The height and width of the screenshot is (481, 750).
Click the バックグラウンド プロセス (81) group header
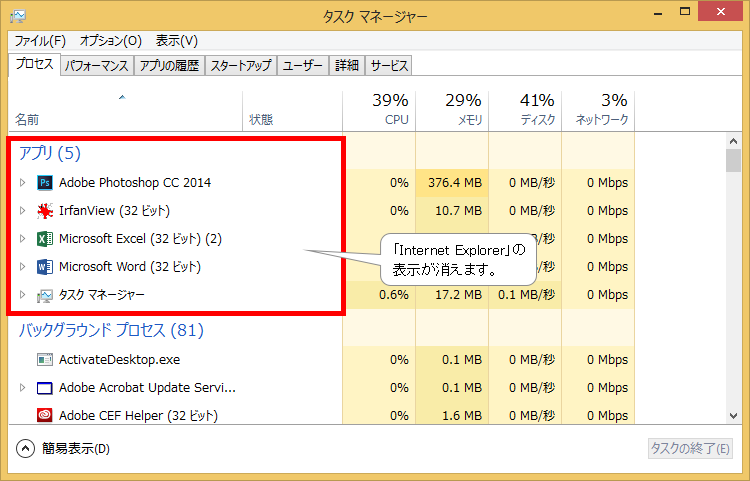tap(111, 330)
